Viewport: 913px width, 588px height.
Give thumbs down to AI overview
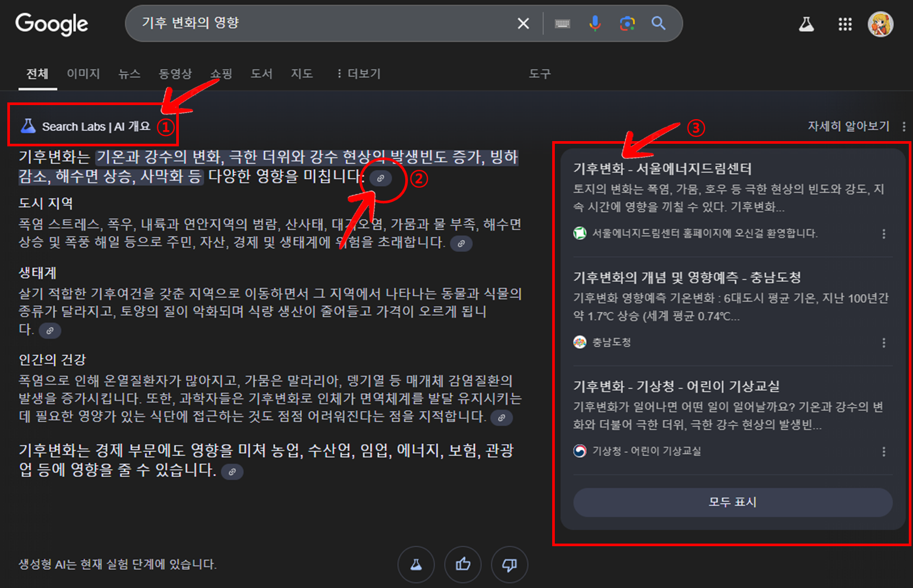pyautogui.click(x=509, y=564)
